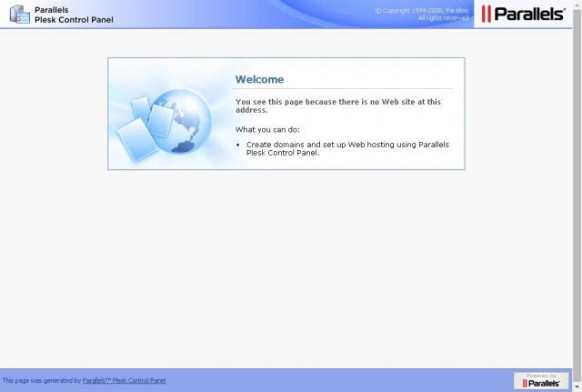Click the Welcome heading
The image size is (582, 392).
click(259, 79)
